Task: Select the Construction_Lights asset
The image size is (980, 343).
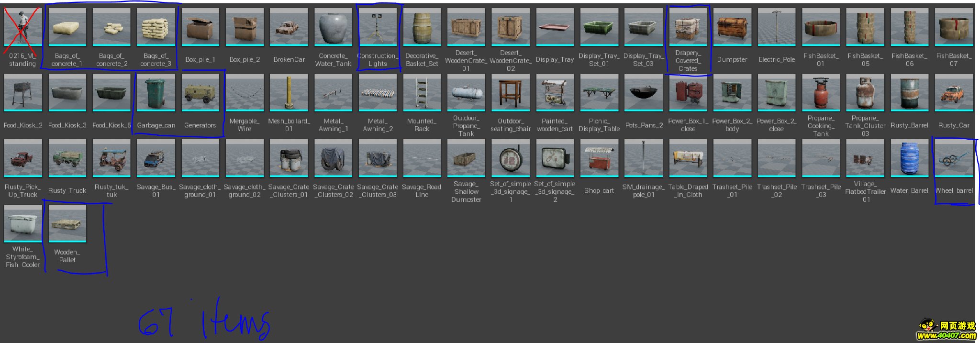Action: click(x=378, y=27)
